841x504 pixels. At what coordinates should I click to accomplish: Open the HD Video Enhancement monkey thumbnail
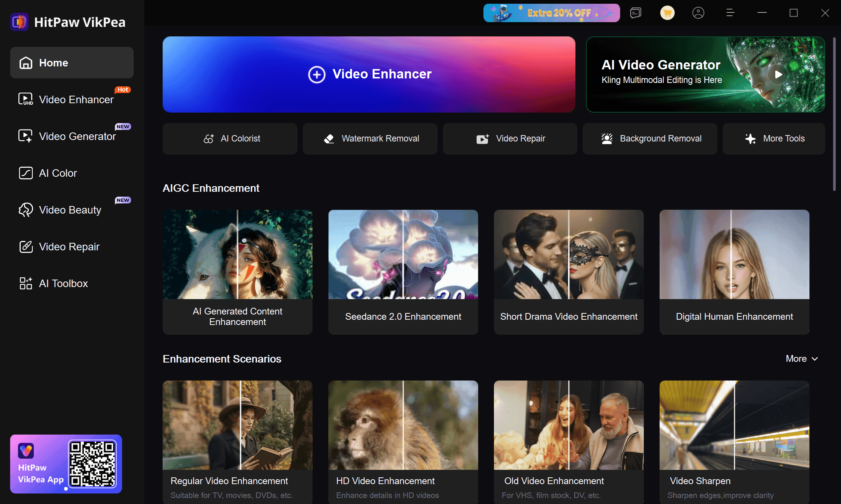pyautogui.click(x=403, y=425)
